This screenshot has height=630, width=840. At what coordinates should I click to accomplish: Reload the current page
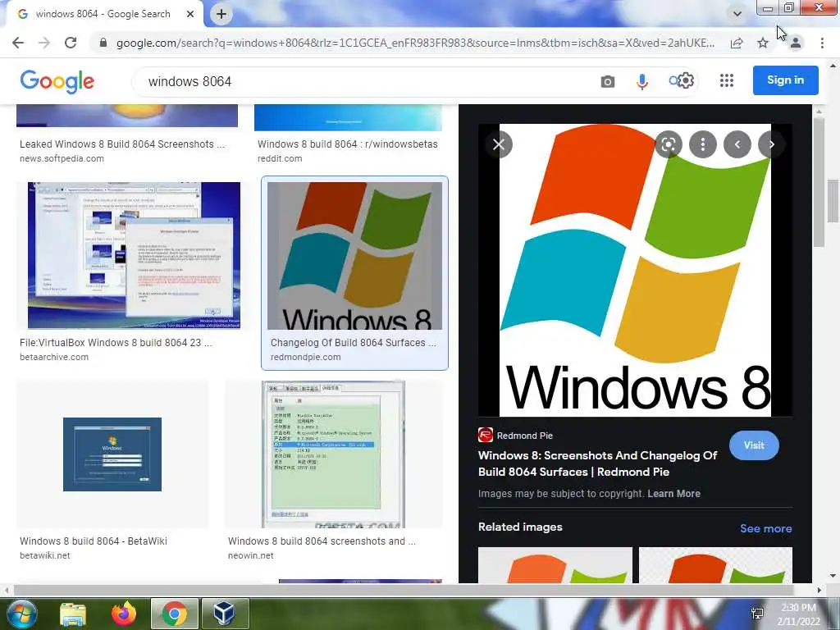(71, 43)
